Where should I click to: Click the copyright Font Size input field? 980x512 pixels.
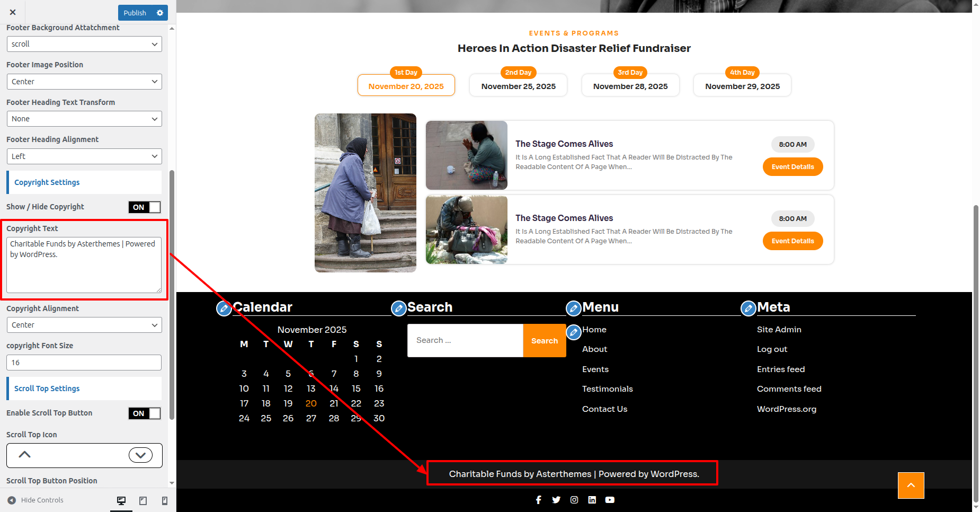(x=84, y=363)
